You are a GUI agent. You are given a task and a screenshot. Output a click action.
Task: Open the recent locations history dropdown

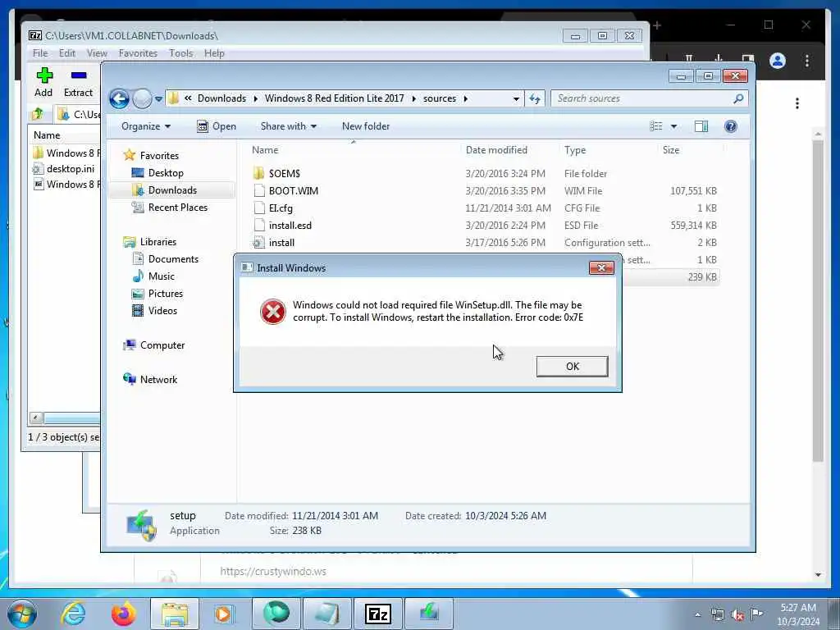(x=158, y=99)
